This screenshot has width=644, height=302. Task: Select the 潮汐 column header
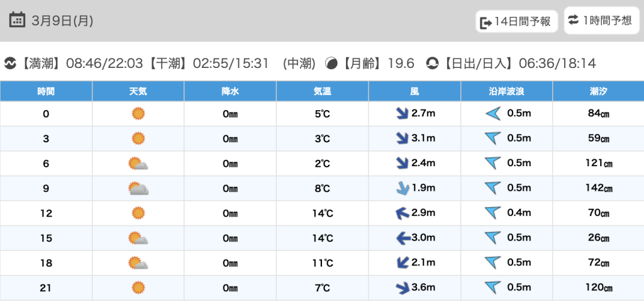pos(598,91)
